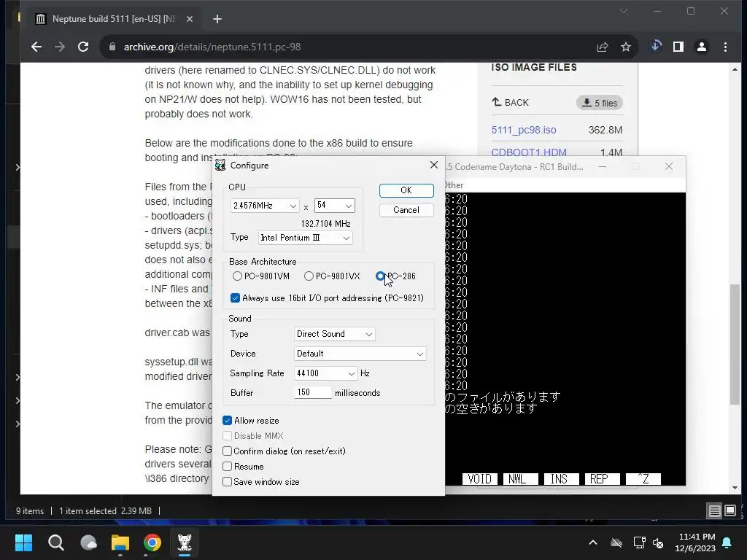Select PC-9801VX base architecture
The image size is (747, 560).
coord(332,276)
